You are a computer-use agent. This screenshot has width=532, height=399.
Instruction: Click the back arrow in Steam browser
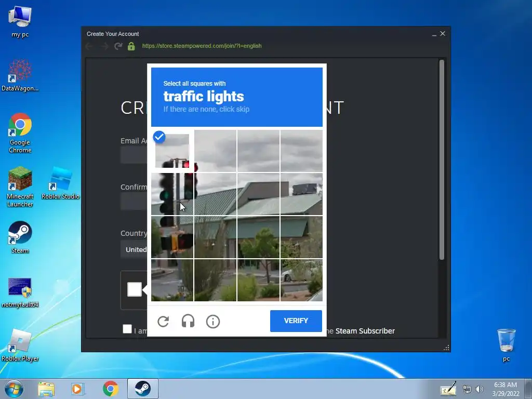click(89, 46)
